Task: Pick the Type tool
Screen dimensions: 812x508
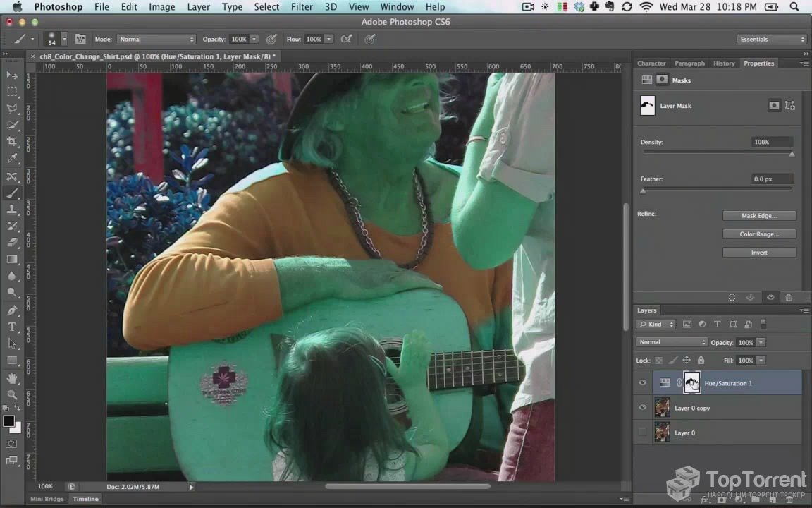Action: (12, 327)
